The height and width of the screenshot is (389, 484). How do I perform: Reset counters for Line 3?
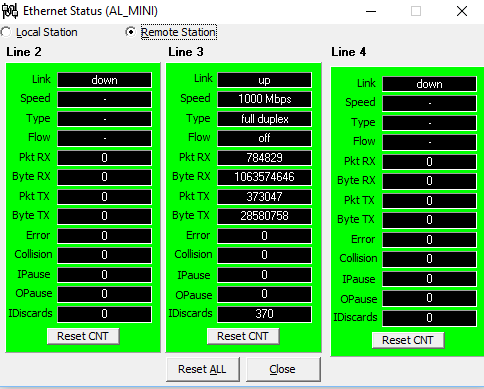(243, 336)
